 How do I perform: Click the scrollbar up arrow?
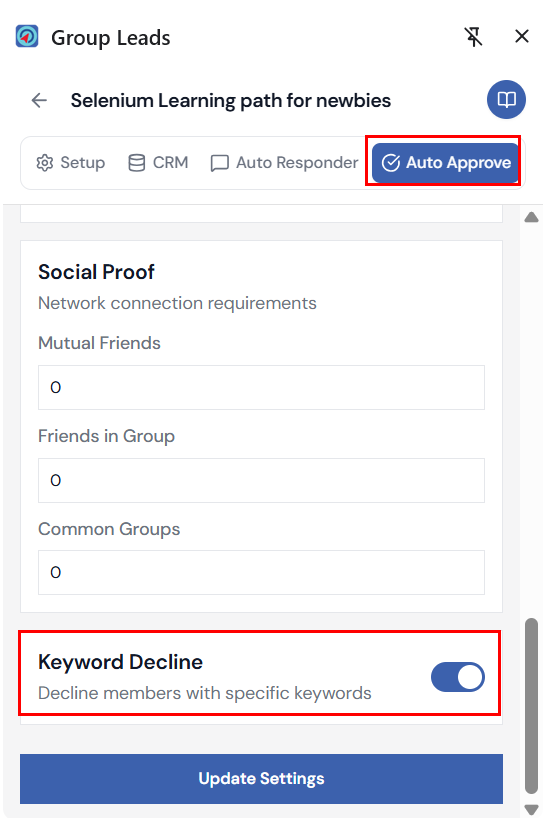click(531, 217)
